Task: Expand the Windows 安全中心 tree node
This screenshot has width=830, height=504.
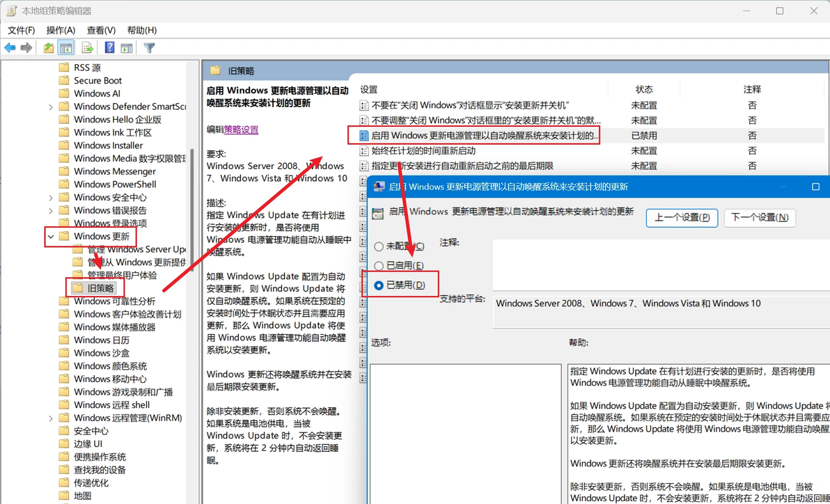Action: 51,198
